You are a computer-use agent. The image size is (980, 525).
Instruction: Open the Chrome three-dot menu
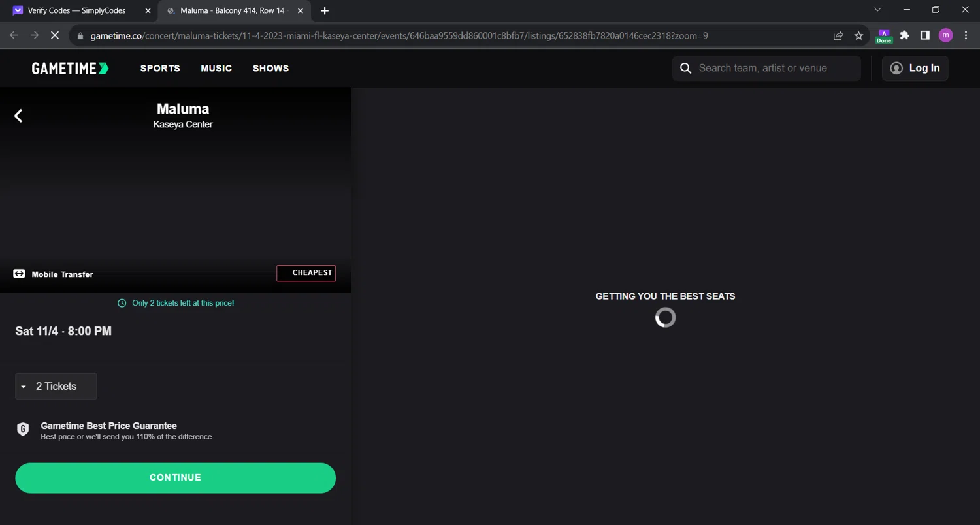coord(966,35)
